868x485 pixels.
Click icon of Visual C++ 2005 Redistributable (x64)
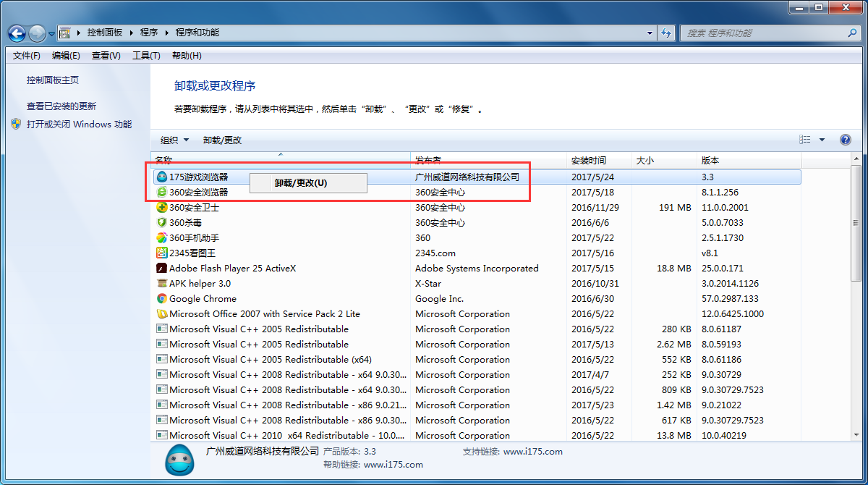click(x=162, y=359)
